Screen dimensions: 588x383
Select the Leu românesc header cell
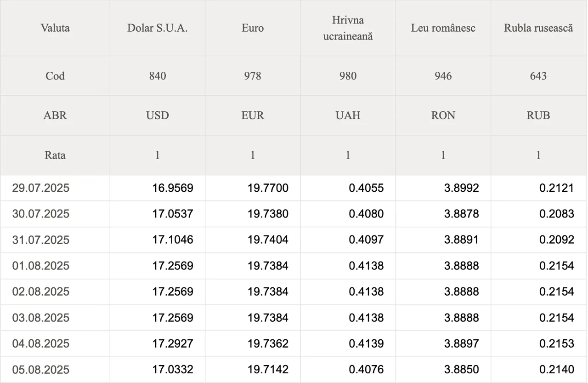(x=443, y=28)
